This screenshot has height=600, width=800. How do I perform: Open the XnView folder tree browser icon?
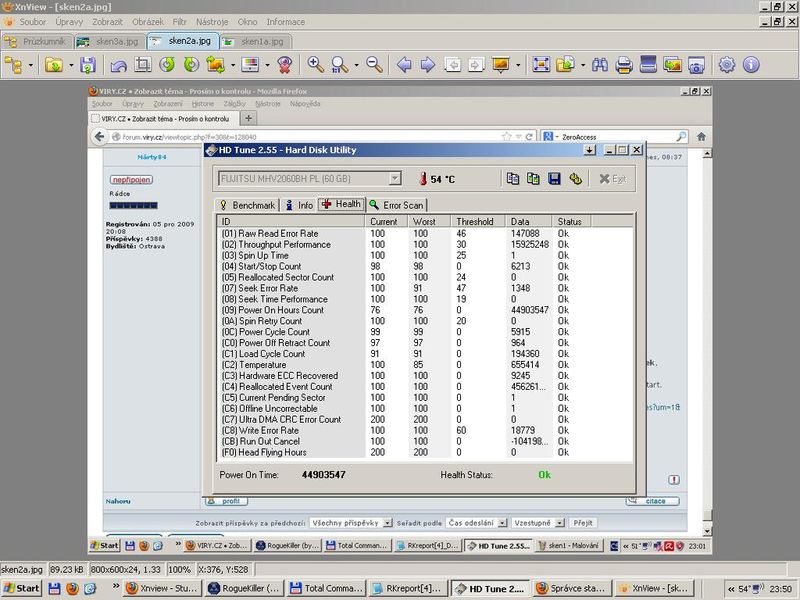[13, 65]
